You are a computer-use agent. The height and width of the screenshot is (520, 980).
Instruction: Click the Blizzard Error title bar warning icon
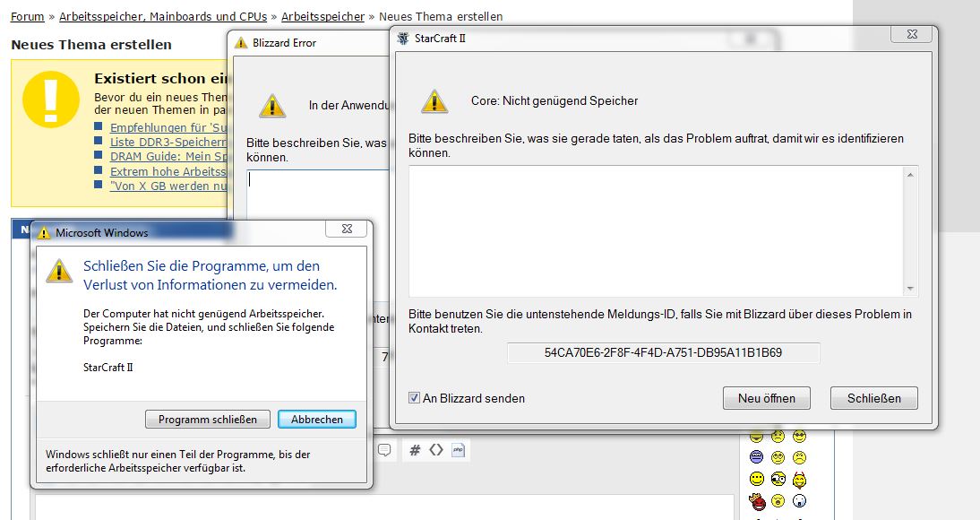[241, 42]
